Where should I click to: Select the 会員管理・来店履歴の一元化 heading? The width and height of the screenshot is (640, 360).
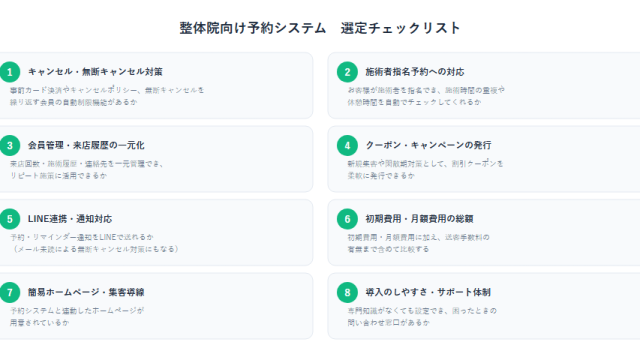click(86, 145)
